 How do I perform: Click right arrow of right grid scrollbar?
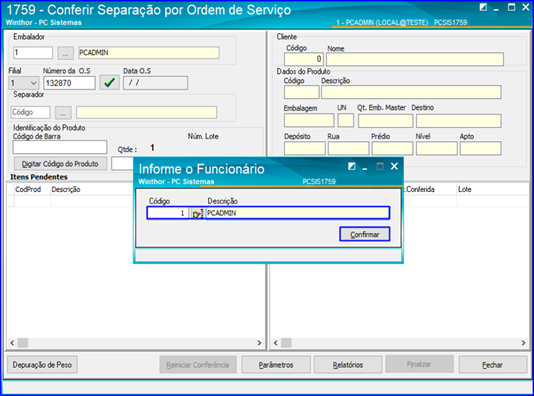(x=523, y=343)
